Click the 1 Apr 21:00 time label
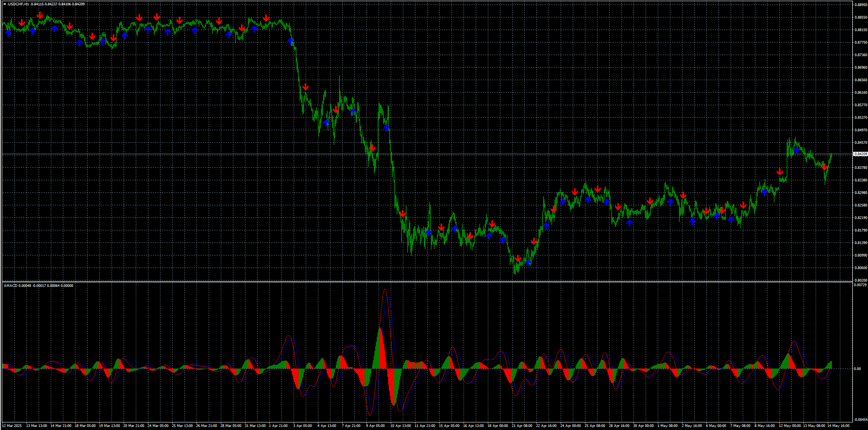Viewport: 868px width, 430px height. coord(278,425)
